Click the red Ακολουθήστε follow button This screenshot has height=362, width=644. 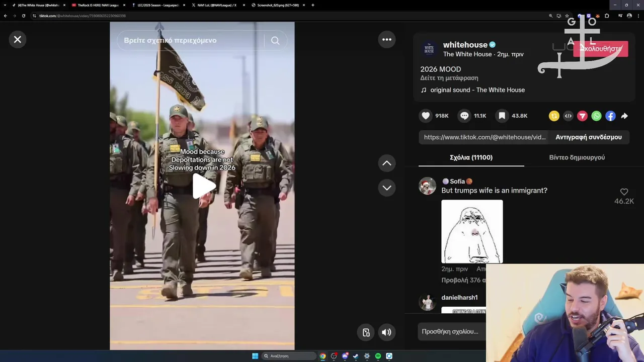click(601, 49)
